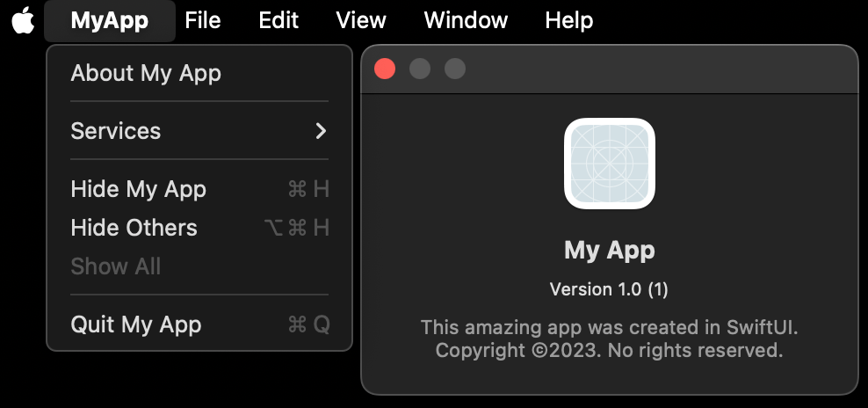Expand the Services submenu arrow
The width and height of the screenshot is (868, 408).
321,131
